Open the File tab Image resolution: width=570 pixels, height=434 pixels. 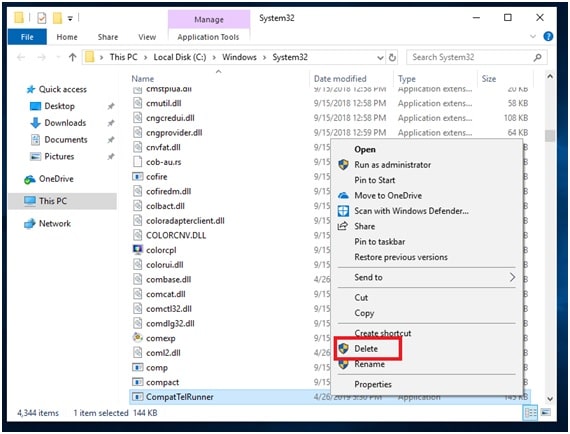27,37
